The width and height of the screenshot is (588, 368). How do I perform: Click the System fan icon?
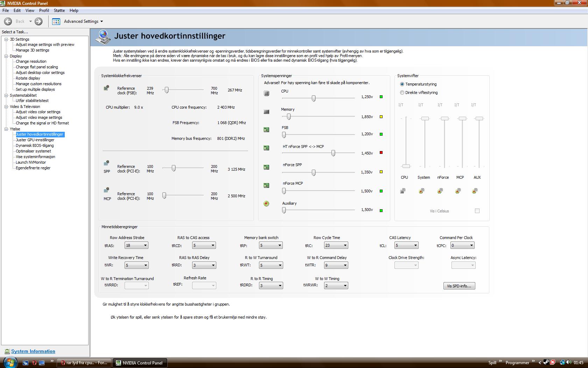coord(421,191)
